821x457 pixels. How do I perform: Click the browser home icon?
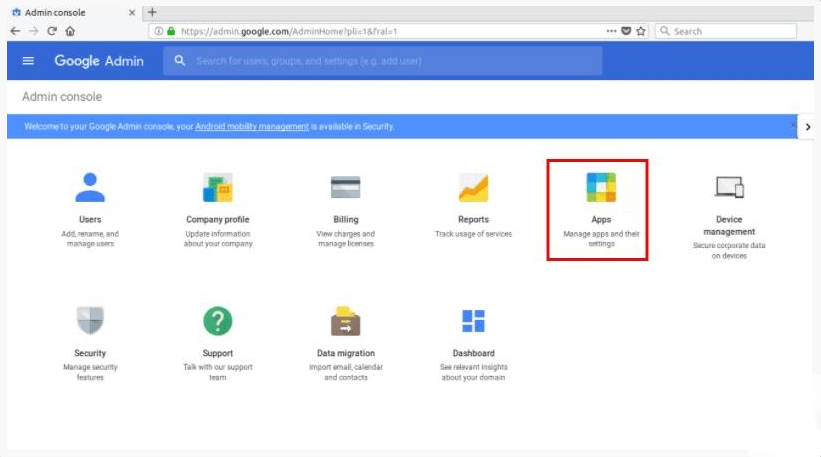[x=70, y=31]
